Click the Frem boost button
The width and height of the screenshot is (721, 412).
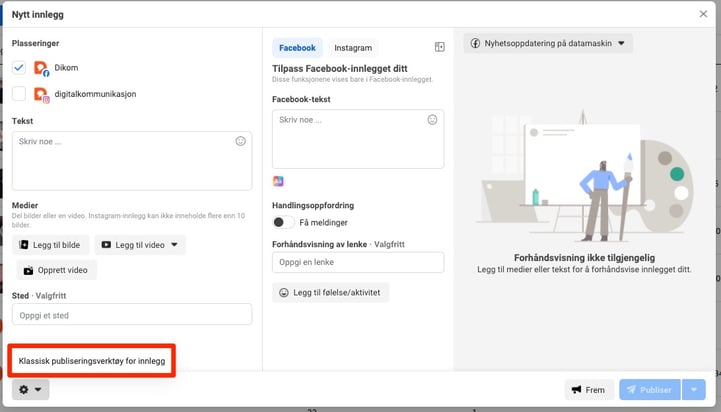click(x=589, y=389)
